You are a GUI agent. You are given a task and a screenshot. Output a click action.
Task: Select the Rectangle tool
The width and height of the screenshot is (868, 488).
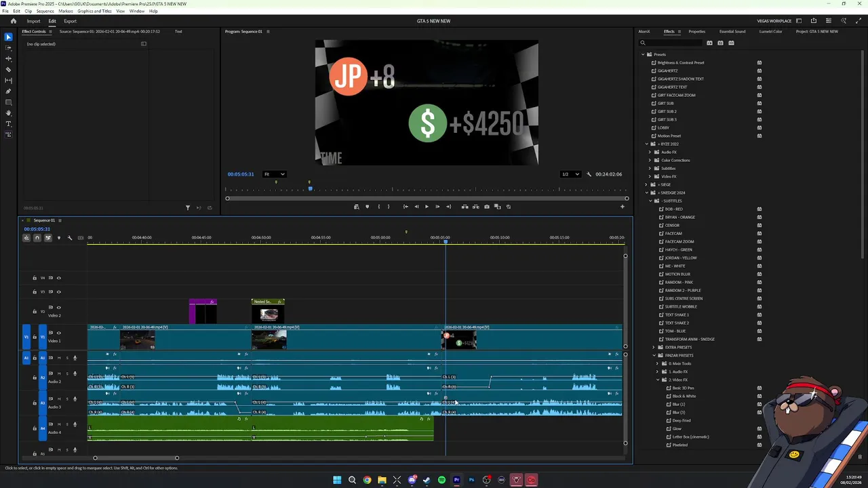[8, 102]
